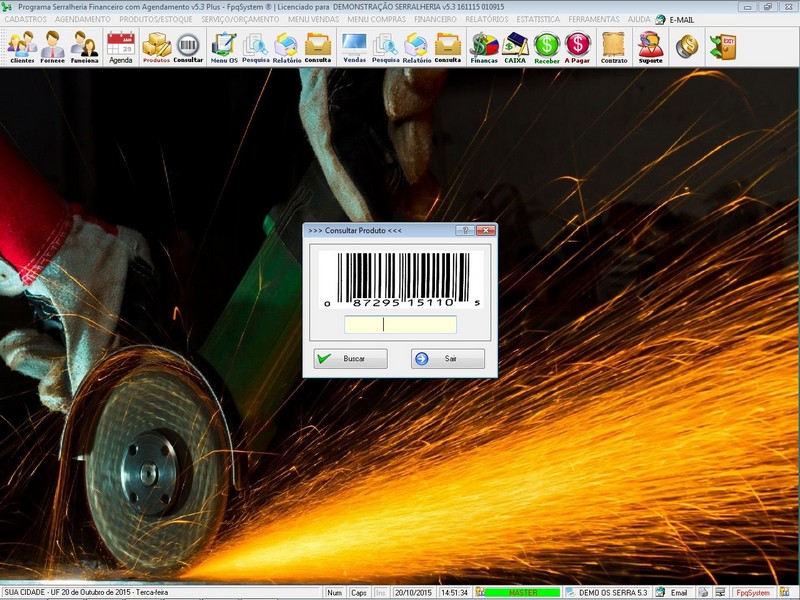The image size is (800, 600).
Task: Click the green MASTER user status panel
Action: click(x=522, y=592)
